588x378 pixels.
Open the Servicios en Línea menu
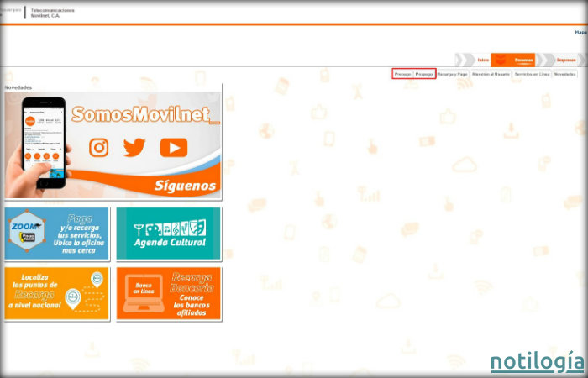click(532, 74)
